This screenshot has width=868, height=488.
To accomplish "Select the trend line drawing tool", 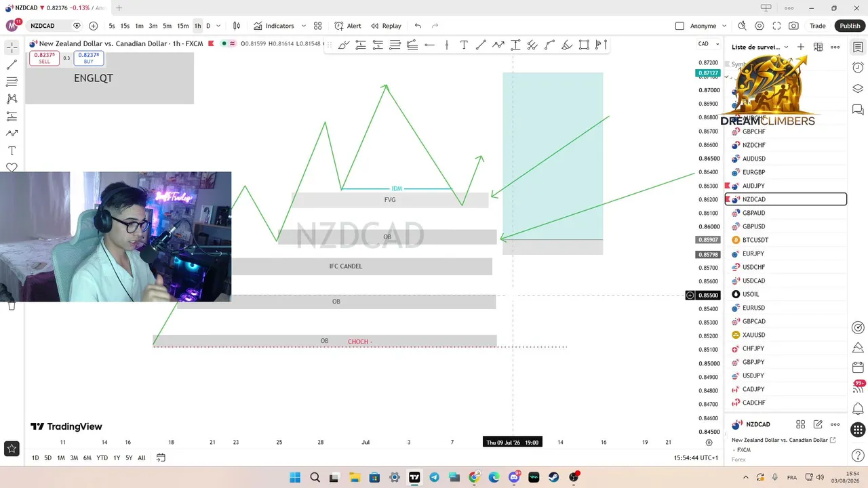I will point(12,65).
